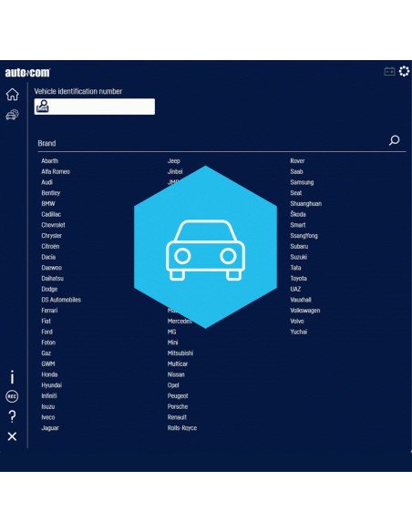Open the settings gear icon
The image size is (412, 532).
point(404,71)
